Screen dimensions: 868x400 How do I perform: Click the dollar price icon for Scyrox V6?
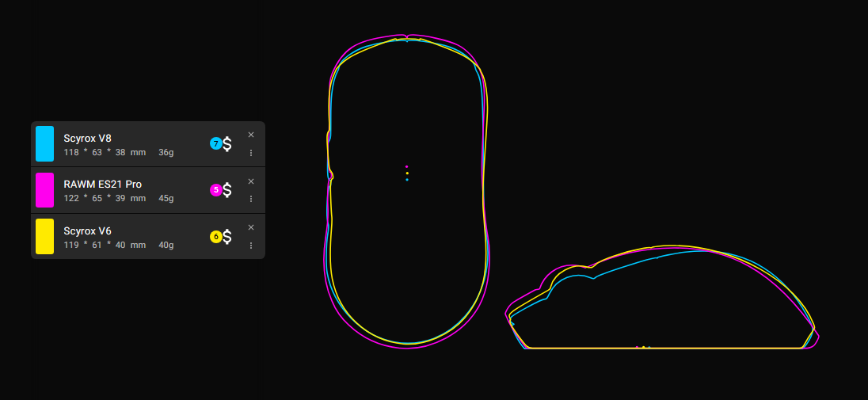227,237
